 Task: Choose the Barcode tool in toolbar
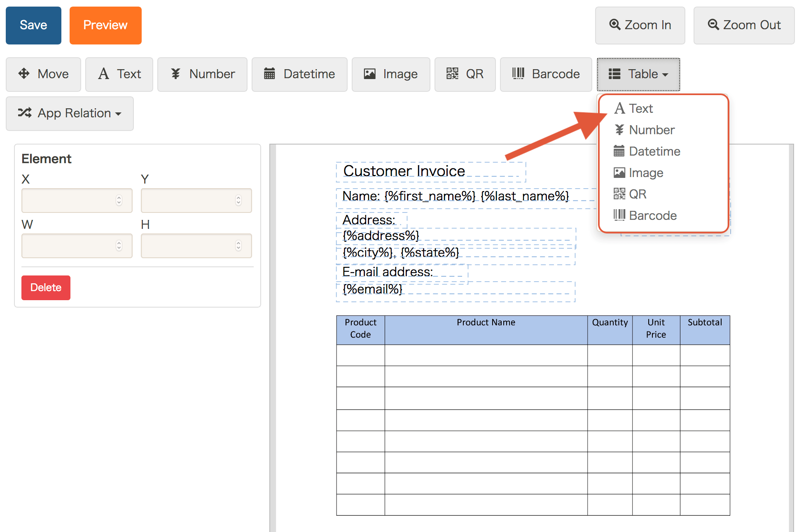point(546,74)
